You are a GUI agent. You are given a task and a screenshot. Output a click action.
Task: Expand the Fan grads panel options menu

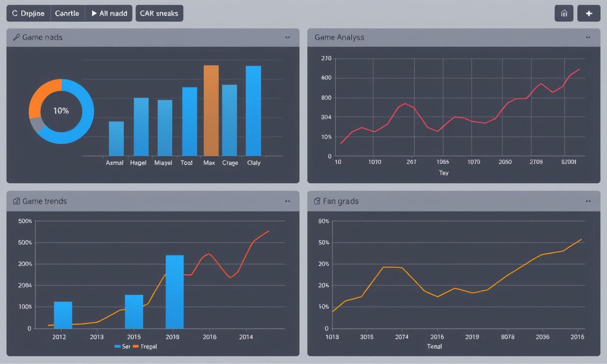coord(588,201)
